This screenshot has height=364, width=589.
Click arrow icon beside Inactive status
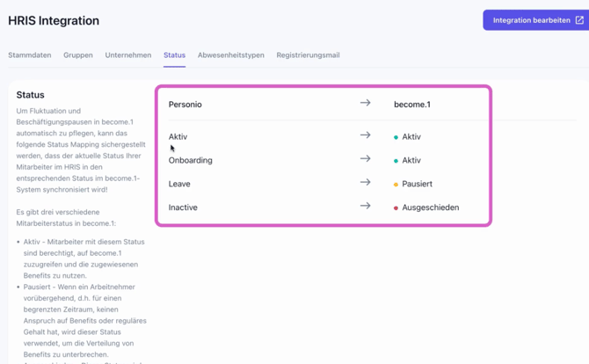365,206
